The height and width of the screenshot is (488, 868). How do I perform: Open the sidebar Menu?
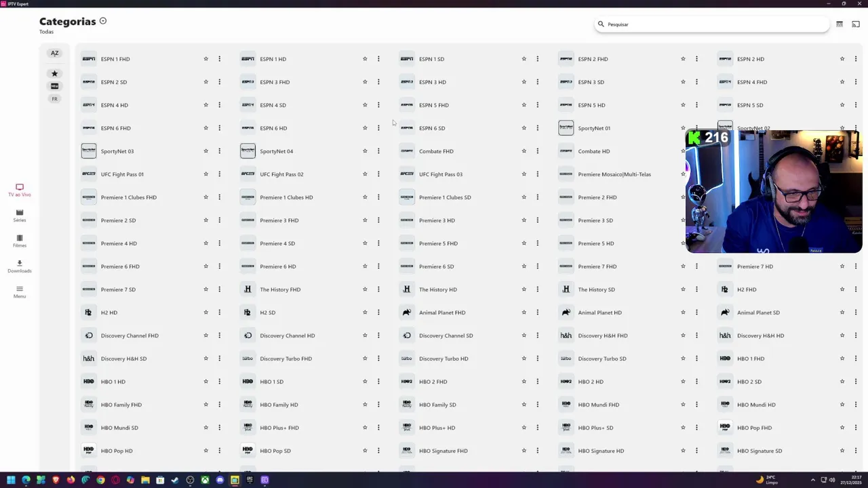[20, 292]
